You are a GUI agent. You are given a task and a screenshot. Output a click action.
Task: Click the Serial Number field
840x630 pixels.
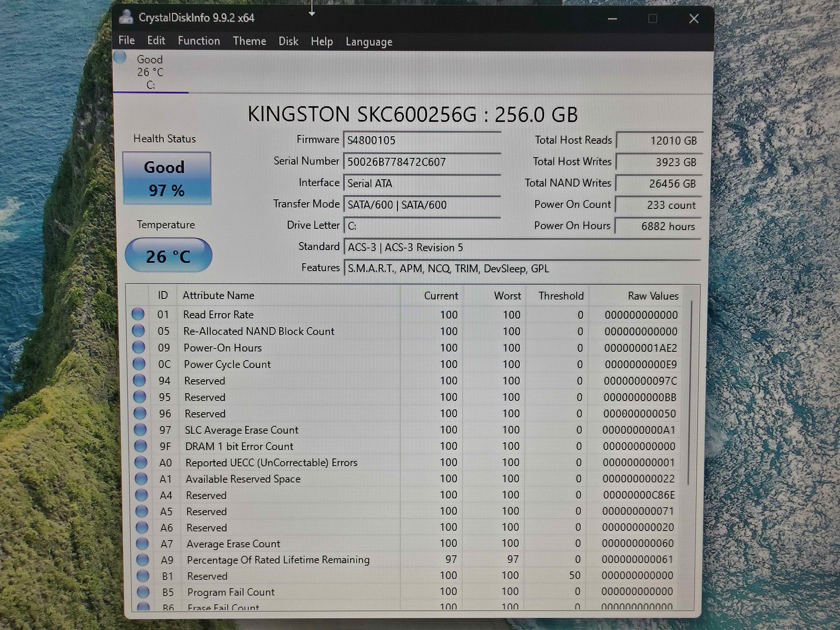tap(422, 162)
